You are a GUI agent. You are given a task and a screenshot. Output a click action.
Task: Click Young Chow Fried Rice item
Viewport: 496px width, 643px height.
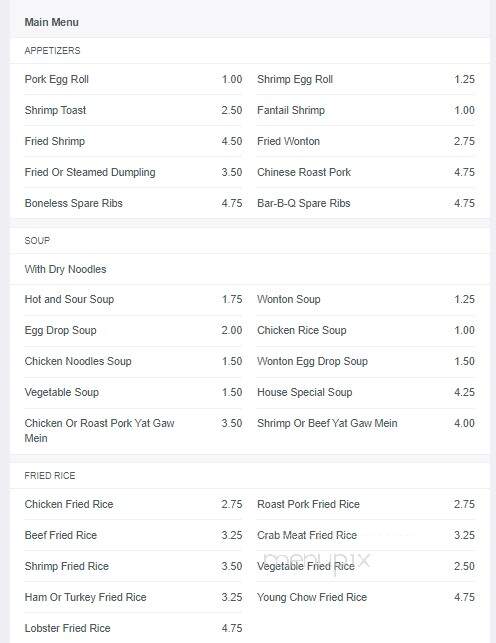pyautogui.click(x=312, y=597)
